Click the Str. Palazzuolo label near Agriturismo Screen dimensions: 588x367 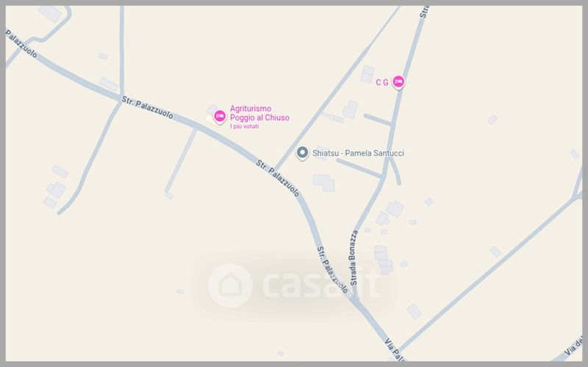click(x=148, y=107)
